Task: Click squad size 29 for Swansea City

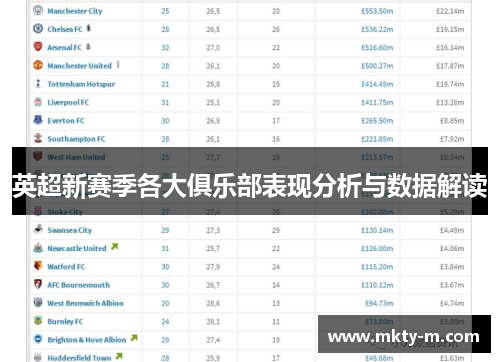Action: click(x=165, y=230)
